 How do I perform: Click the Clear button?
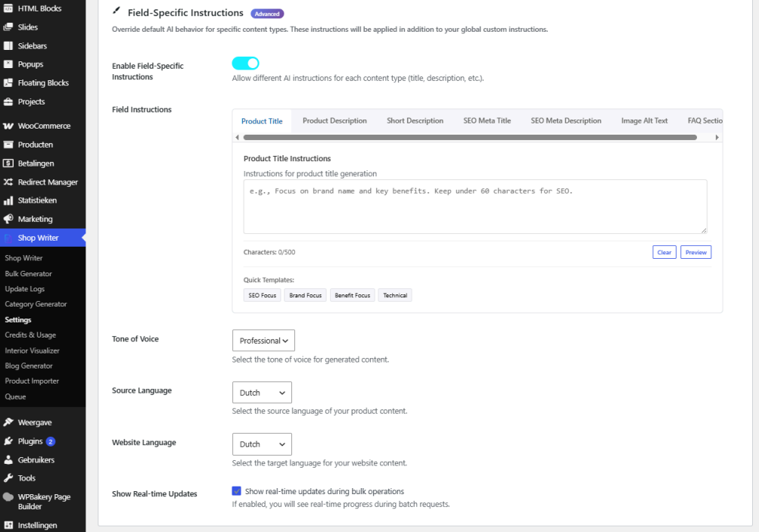pyautogui.click(x=664, y=252)
